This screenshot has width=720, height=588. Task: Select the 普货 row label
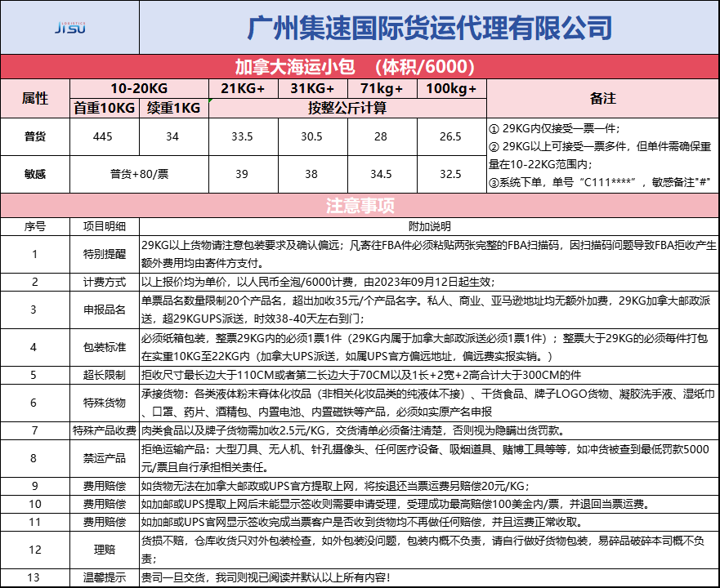pos(35,136)
